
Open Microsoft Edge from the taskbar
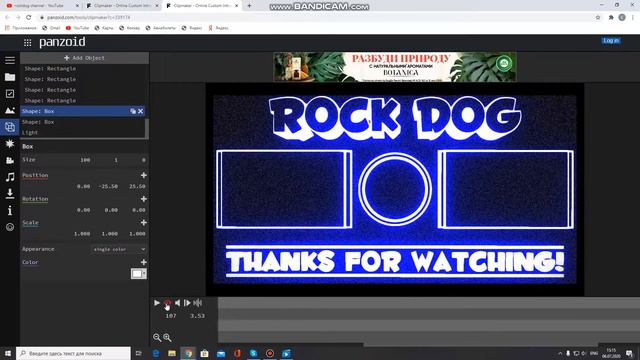(156, 353)
